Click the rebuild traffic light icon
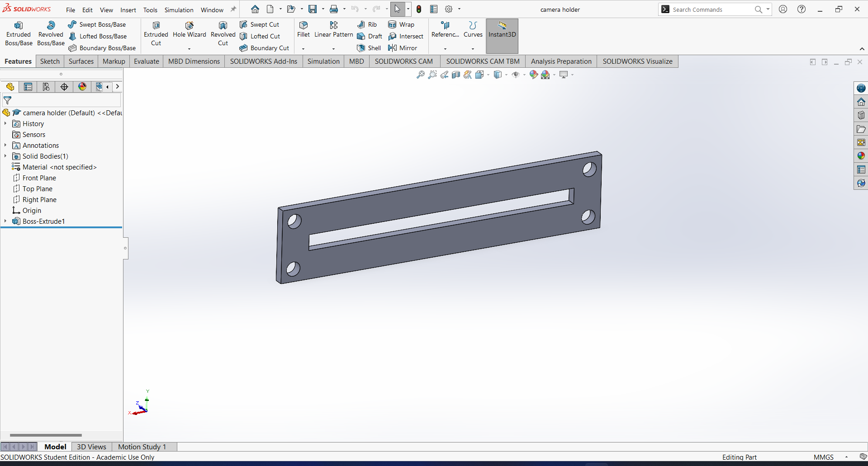The image size is (868, 466). (x=419, y=9)
